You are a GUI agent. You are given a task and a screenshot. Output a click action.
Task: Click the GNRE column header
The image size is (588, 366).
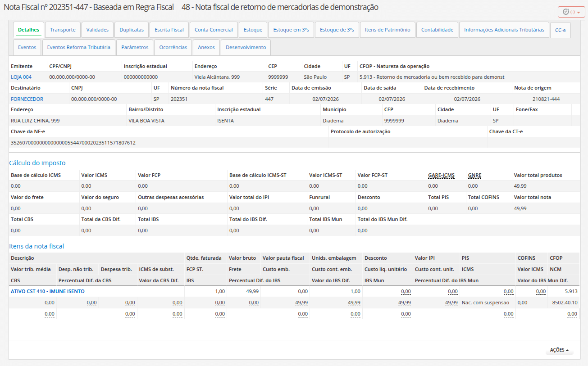[474, 175]
